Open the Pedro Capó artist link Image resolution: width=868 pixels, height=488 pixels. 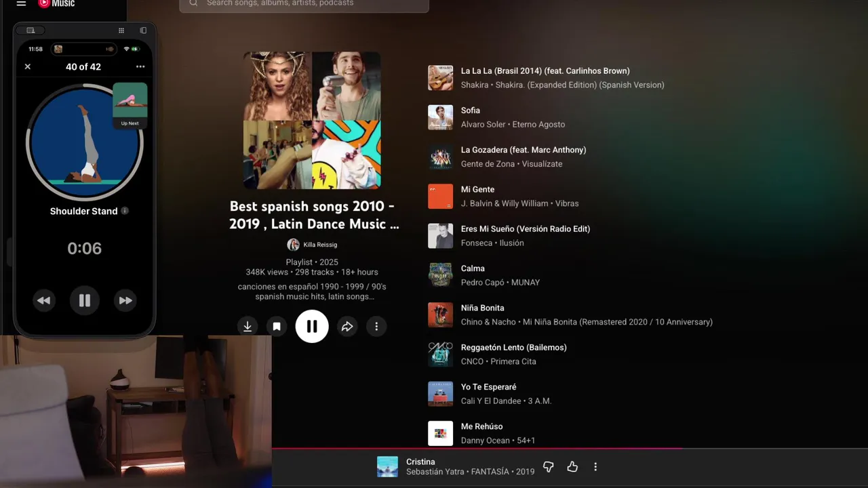click(482, 283)
